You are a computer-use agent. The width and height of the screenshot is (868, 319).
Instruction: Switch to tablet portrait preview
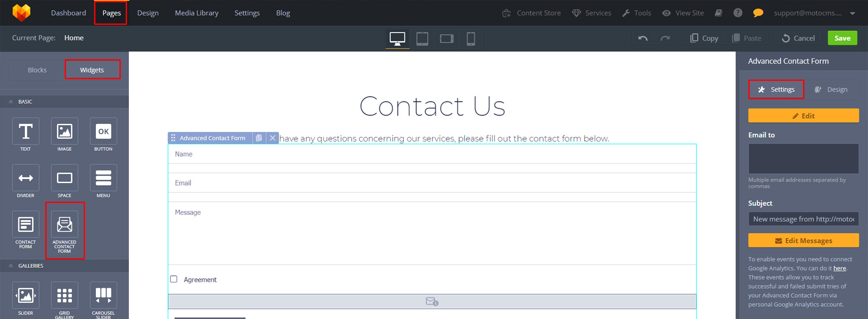pos(422,39)
